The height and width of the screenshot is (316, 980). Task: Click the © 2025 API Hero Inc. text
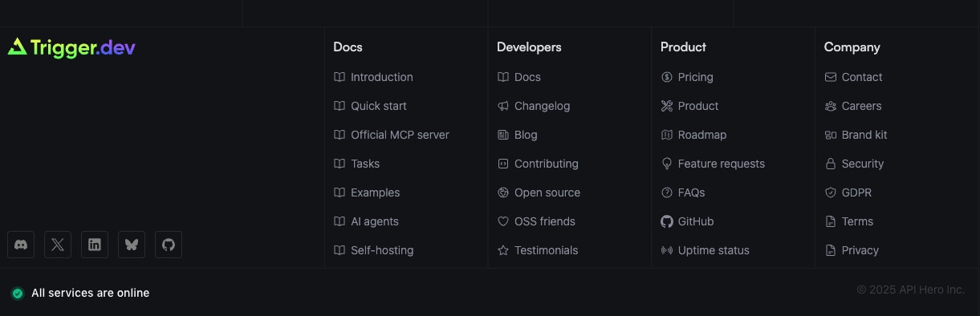(x=911, y=290)
